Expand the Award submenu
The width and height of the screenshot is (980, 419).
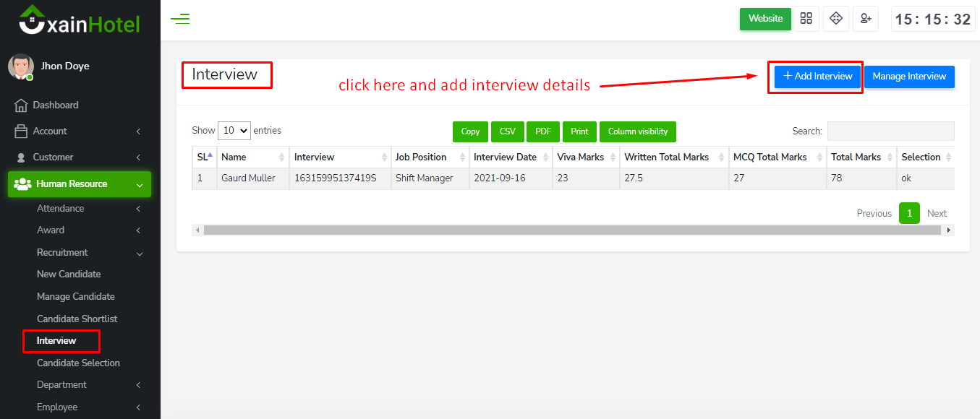click(87, 230)
